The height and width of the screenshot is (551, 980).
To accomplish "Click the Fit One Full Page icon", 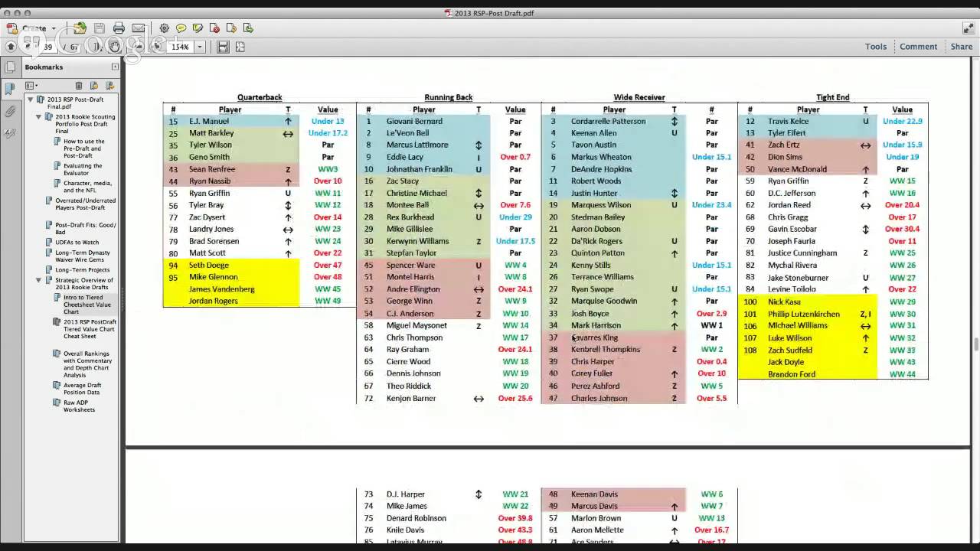I will point(240,47).
